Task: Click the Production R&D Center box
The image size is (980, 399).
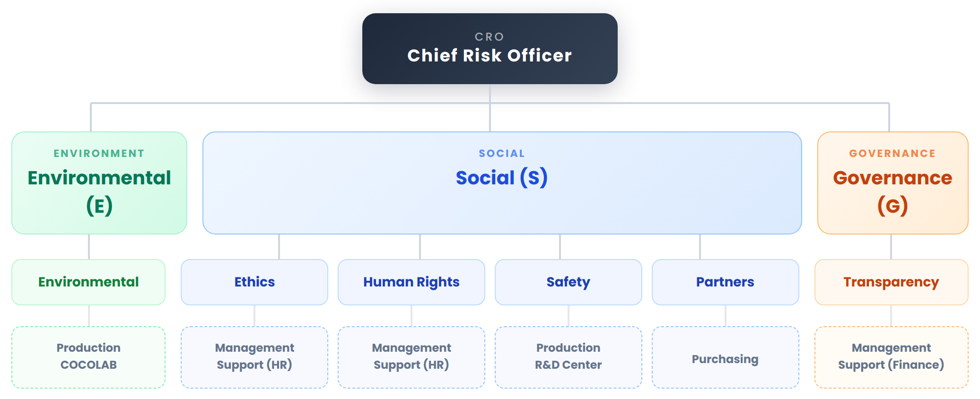Action: 568,357
